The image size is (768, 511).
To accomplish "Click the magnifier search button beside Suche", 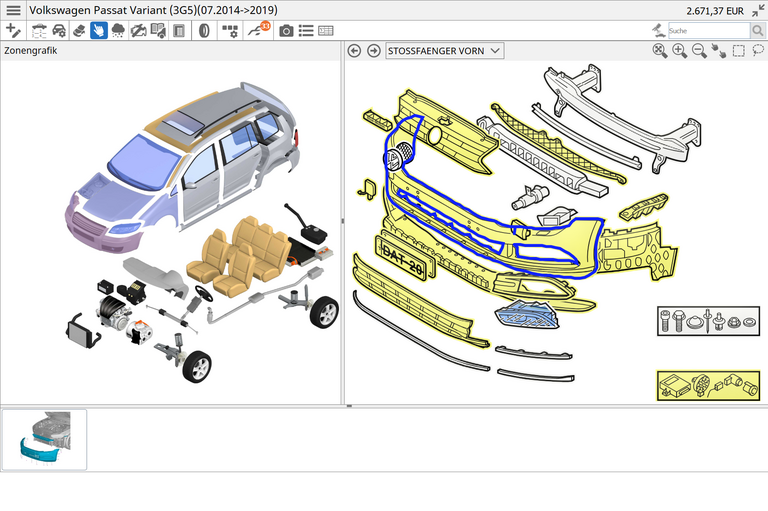I will pos(757,31).
